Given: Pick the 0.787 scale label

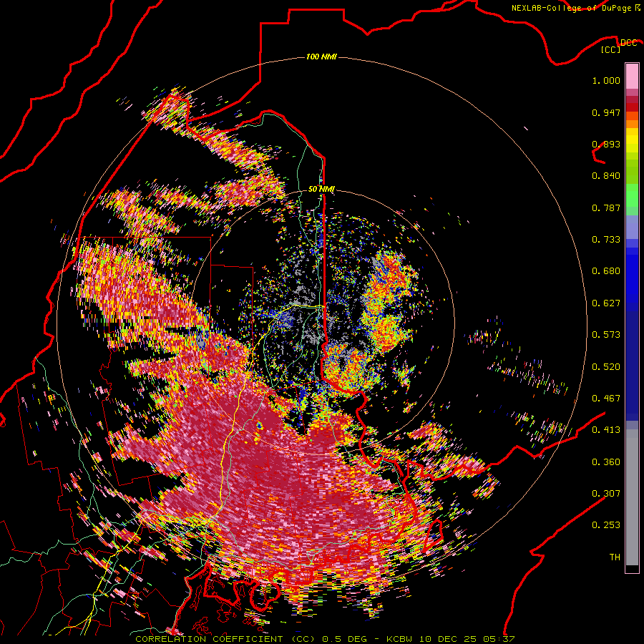Looking at the screenshot, I should click(x=606, y=208).
